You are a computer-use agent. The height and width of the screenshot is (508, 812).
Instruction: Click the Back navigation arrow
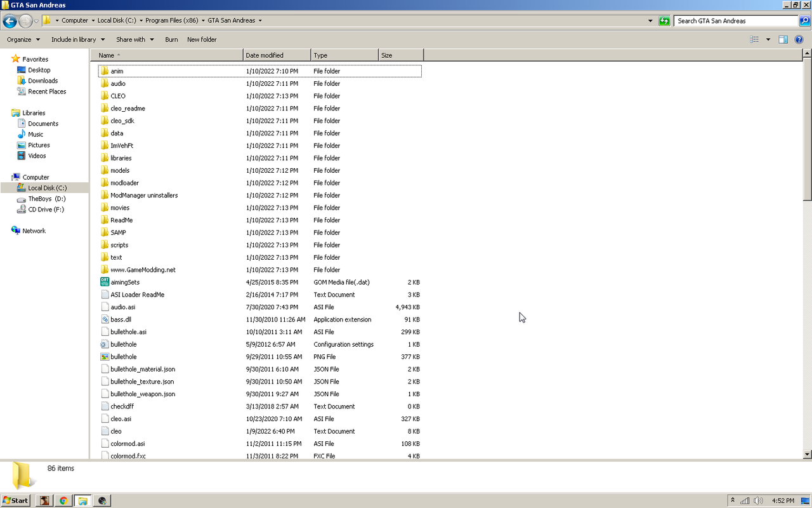point(10,21)
